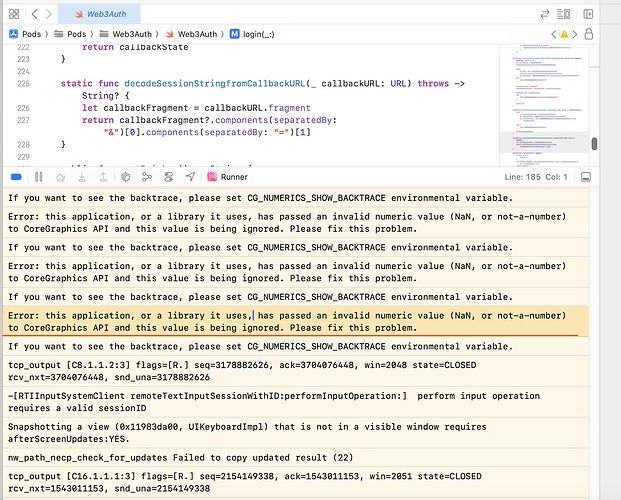
Task: Select the Runner process in debug bar
Action: 228,177
